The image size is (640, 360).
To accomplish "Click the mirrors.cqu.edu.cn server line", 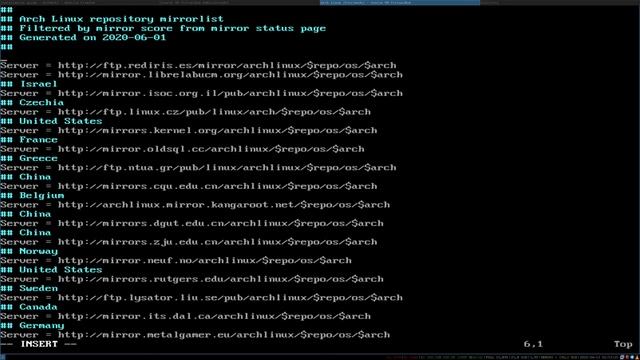I will [x=189, y=186].
